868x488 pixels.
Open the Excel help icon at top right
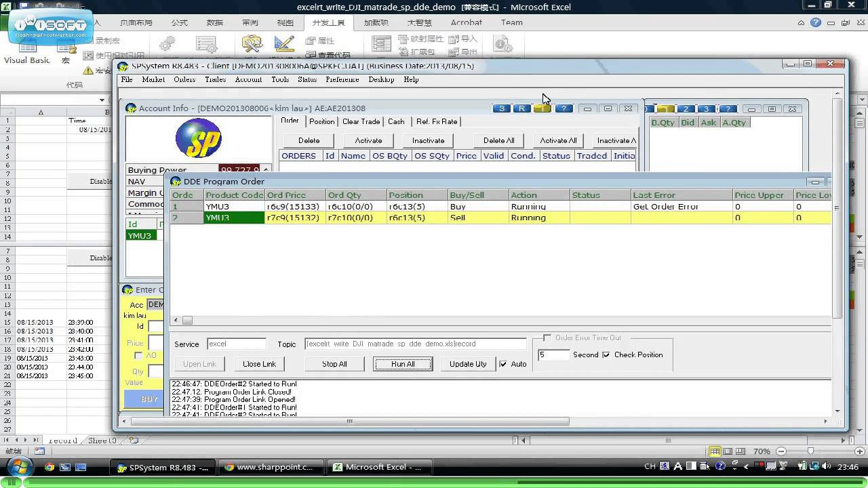816,22
